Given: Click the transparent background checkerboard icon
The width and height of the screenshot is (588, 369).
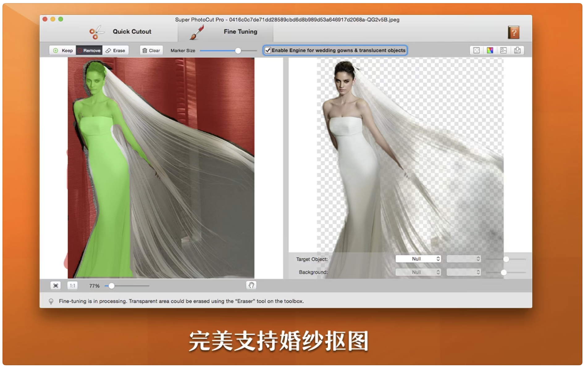Looking at the screenshot, I should [x=477, y=50].
